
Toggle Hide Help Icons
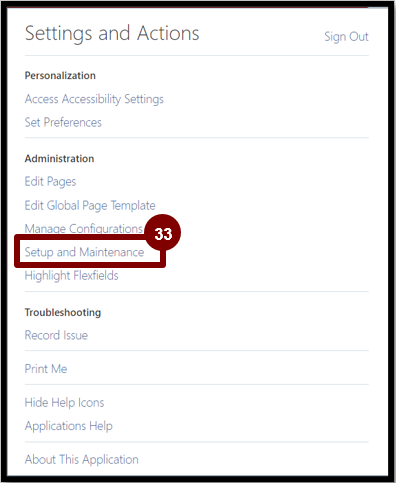coord(64,403)
